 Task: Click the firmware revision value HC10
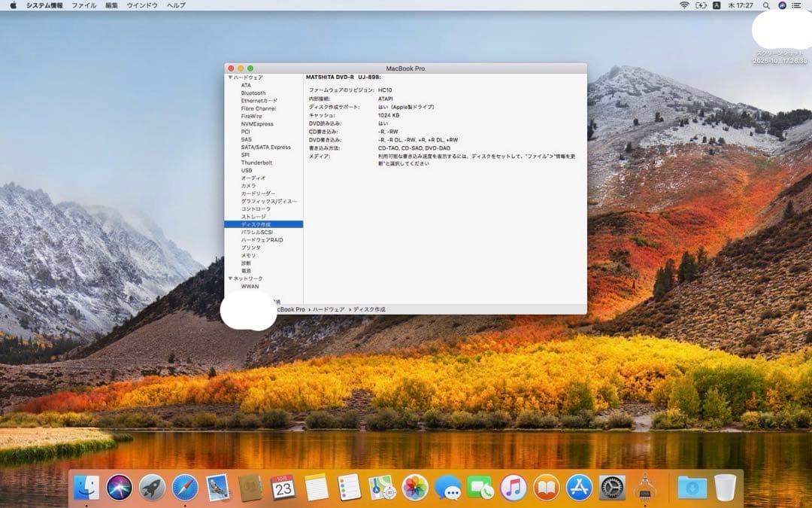click(x=385, y=90)
